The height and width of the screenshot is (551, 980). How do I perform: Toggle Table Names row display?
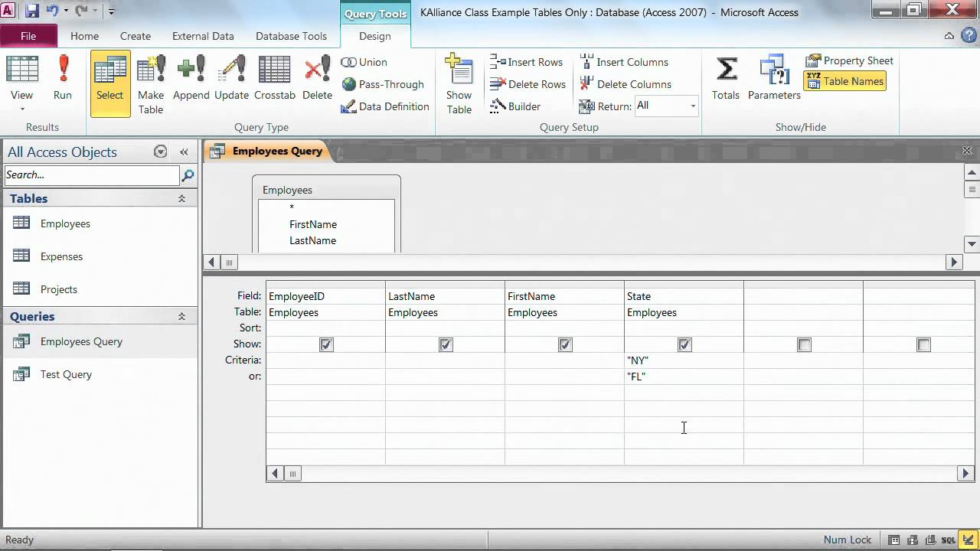(x=844, y=81)
